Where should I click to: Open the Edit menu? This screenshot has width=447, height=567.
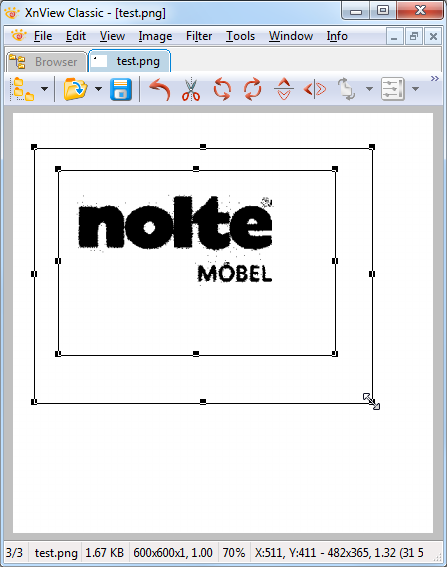pyautogui.click(x=76, y=36)
